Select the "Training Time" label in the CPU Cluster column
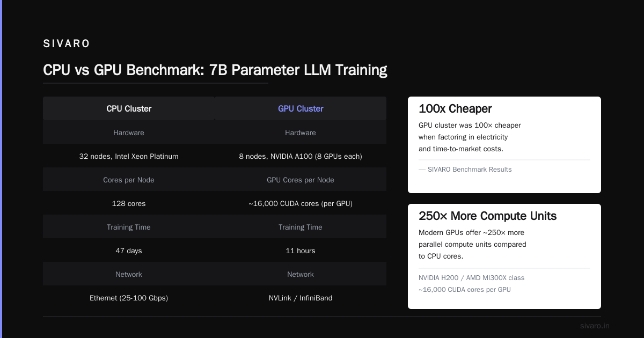 (x=129, y=227)
